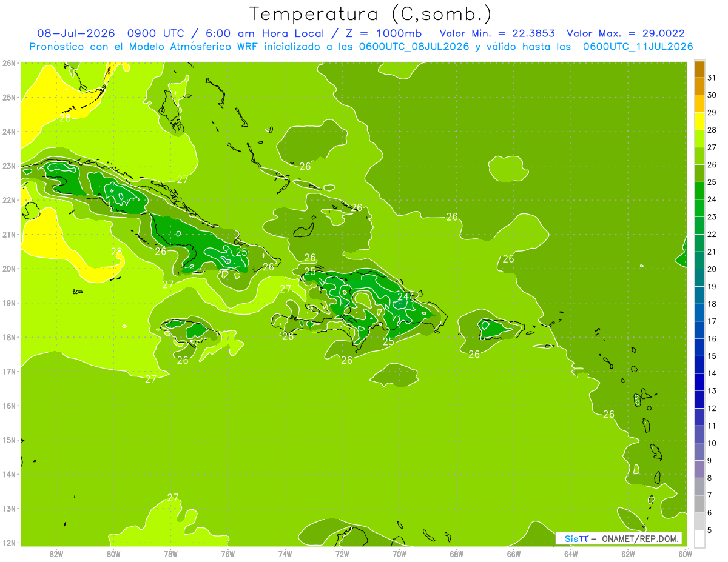This screenshot has width=728, height=562.
Task: Click the yellow legend swatch between 28 and 29
Action: (699, 121)
